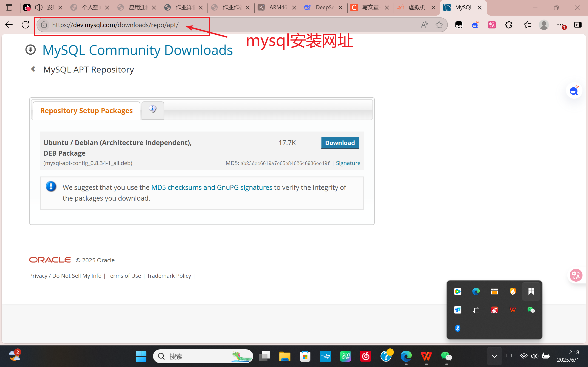Open the pink translate extension
Image resolution: width=588 pixels, height=367 pixels.
tap(492, 25)
